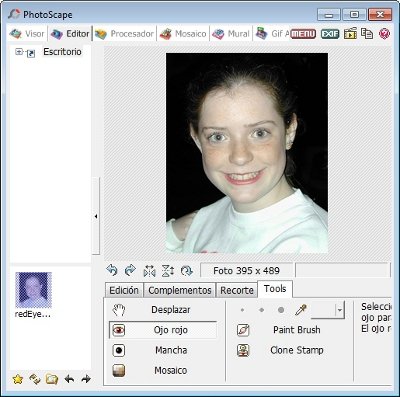This screenshot has width=400, height=397.
Task: Flip the photo vertically
Action: pos(168,271)
